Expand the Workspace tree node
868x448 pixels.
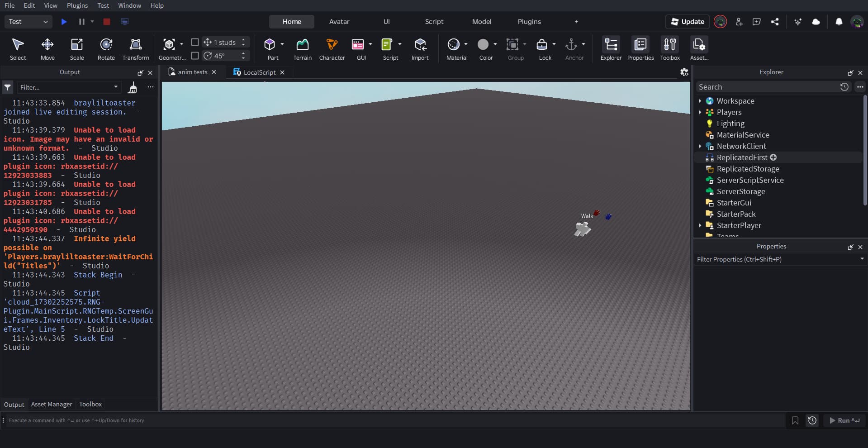[x=700, y=101]
